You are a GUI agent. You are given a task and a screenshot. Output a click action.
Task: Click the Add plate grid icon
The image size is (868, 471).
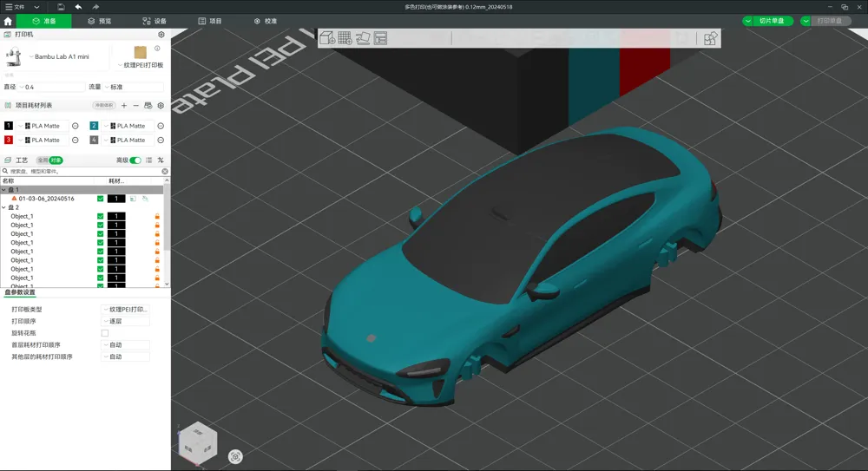pos(345,38)
